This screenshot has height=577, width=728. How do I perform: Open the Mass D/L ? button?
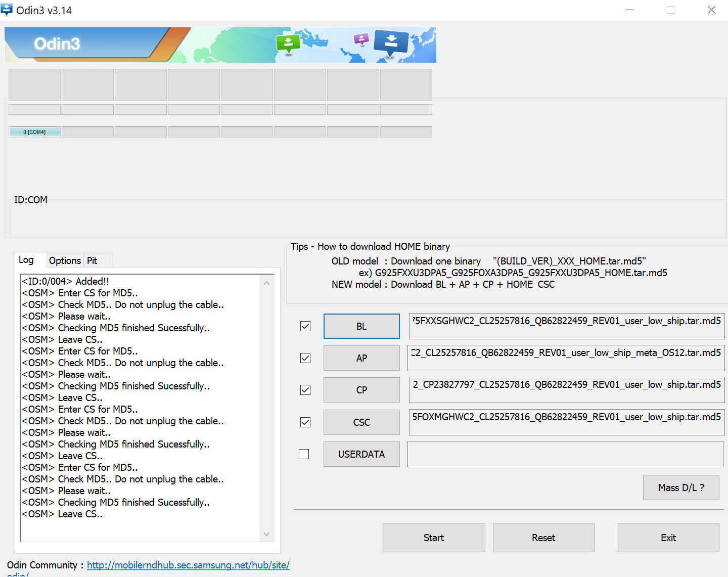click(x=681, y=487)
